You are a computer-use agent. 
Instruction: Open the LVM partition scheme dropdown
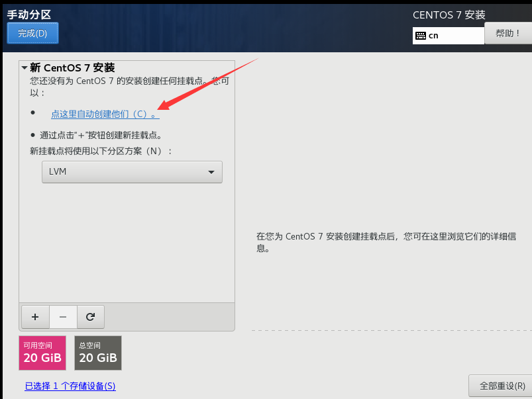pos(132,172)
